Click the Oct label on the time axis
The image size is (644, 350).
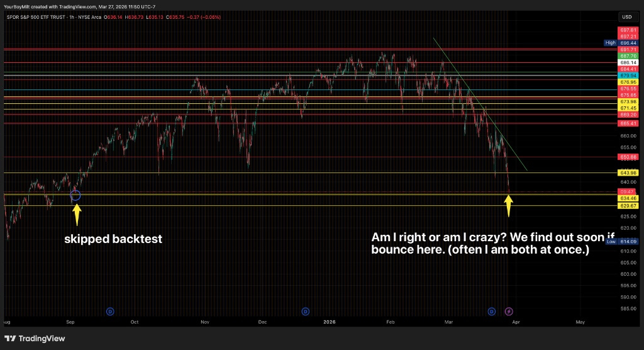(x=135, y=322)
